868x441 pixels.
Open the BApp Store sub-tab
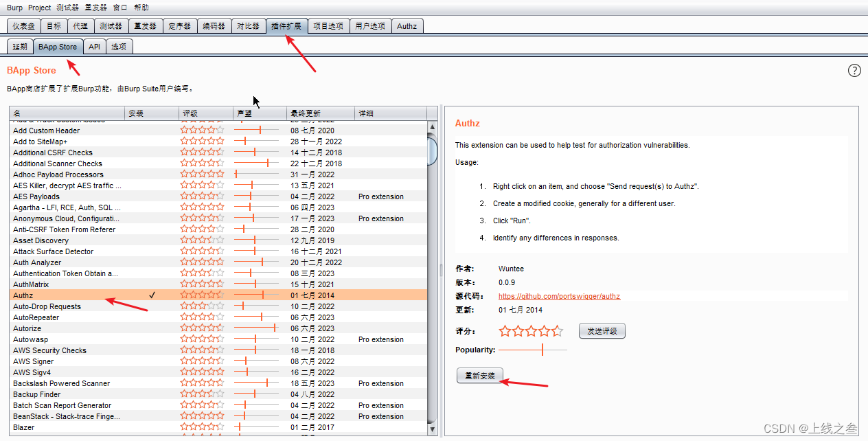tap(58, 47)
